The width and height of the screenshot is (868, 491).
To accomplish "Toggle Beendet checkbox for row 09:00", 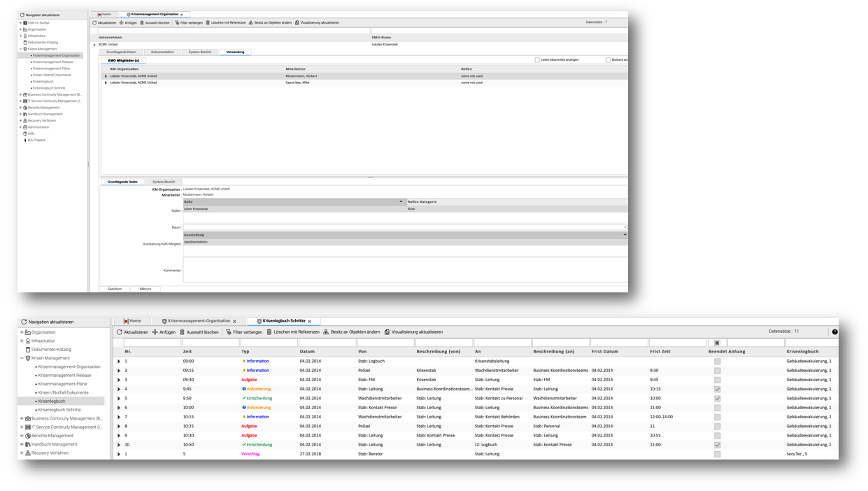I will point(717,362).
